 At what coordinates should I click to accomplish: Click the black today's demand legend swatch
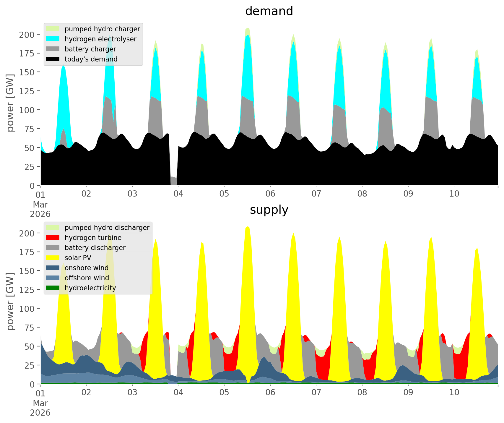tap(53, 59)
